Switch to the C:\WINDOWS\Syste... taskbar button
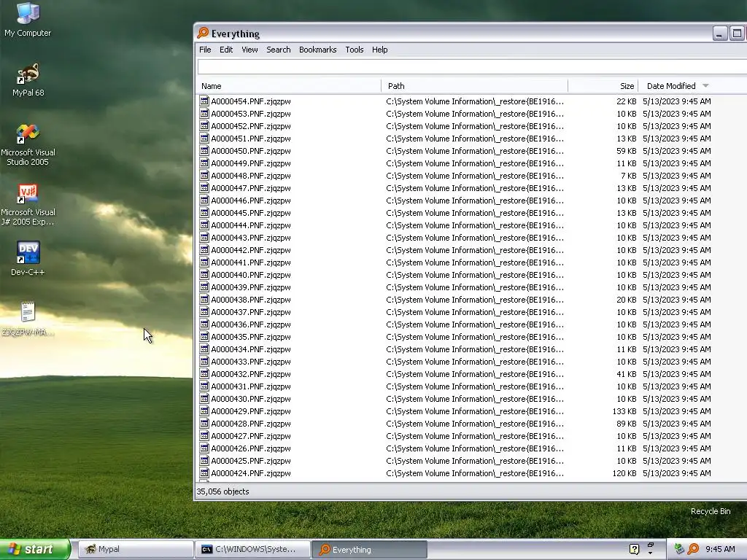The width and height of the screenshot is (747, 560). [252, 549]
